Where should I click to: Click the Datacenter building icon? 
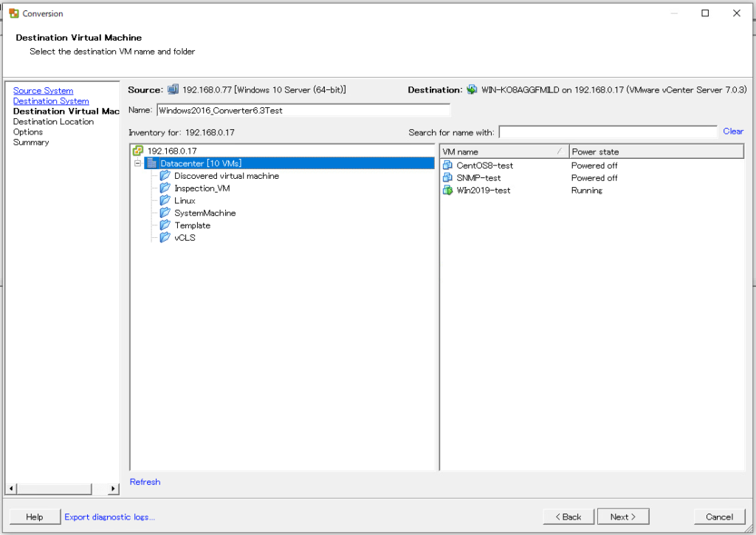click(151, 163)
